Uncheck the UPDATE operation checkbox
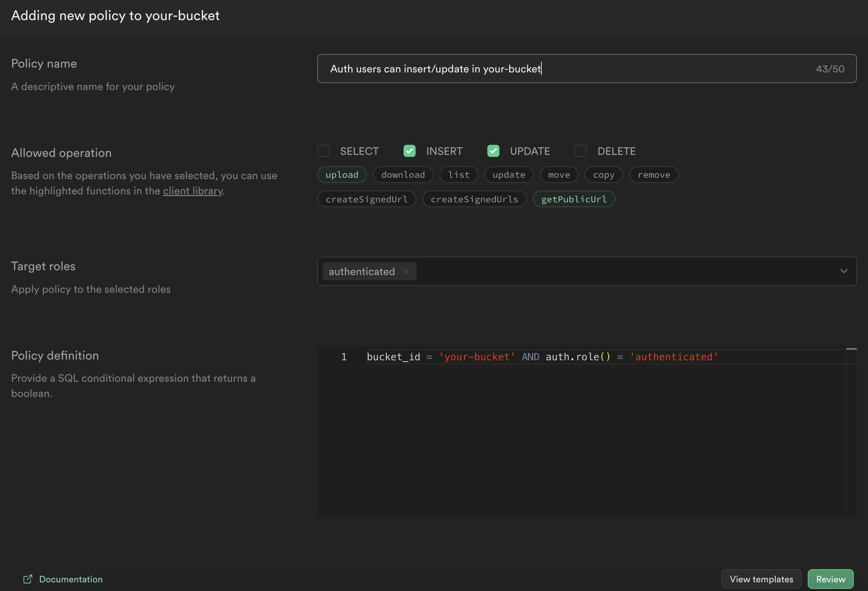Image resolution: width=868 pixels, height=591 pixels. pyautogui.click(x=493, y=151)
